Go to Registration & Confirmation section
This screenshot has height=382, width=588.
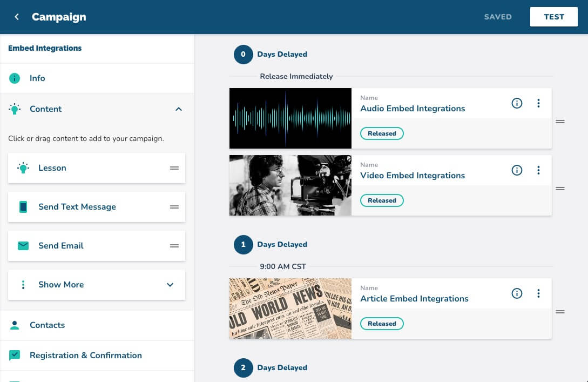85,356
